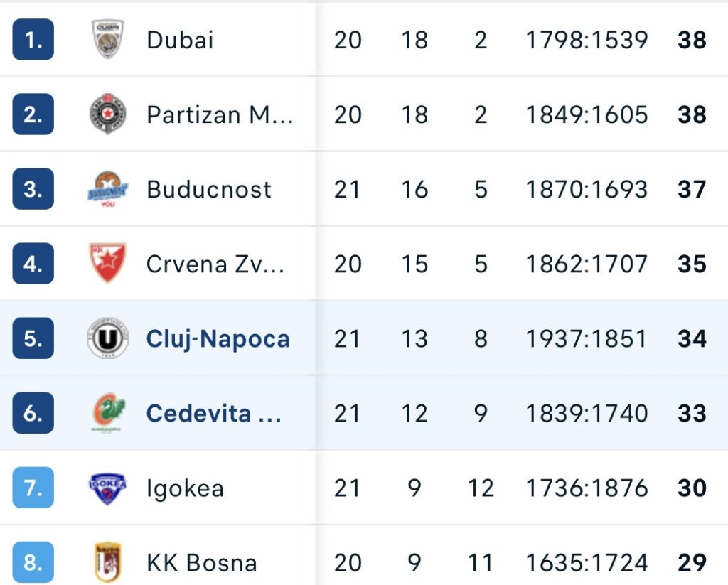Open the Dubai team link
The height and width of the screenshot is (585, 728).
pyautogui.click(x=180, y=40)
